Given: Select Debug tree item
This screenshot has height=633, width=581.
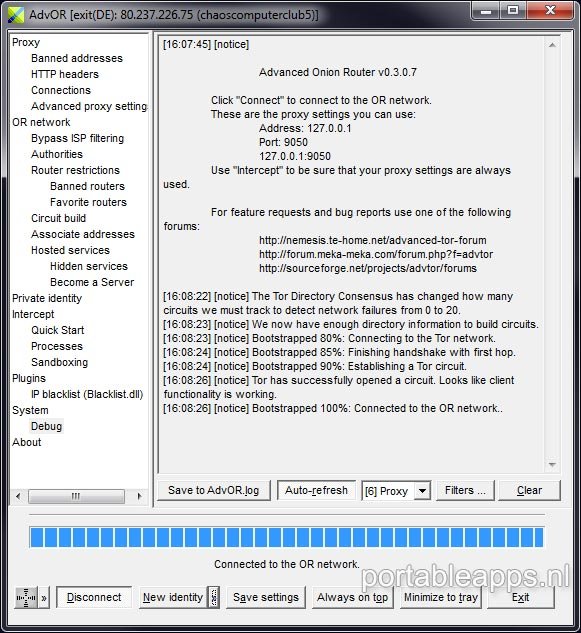Looking at the screenshot, I should [46, 426].
